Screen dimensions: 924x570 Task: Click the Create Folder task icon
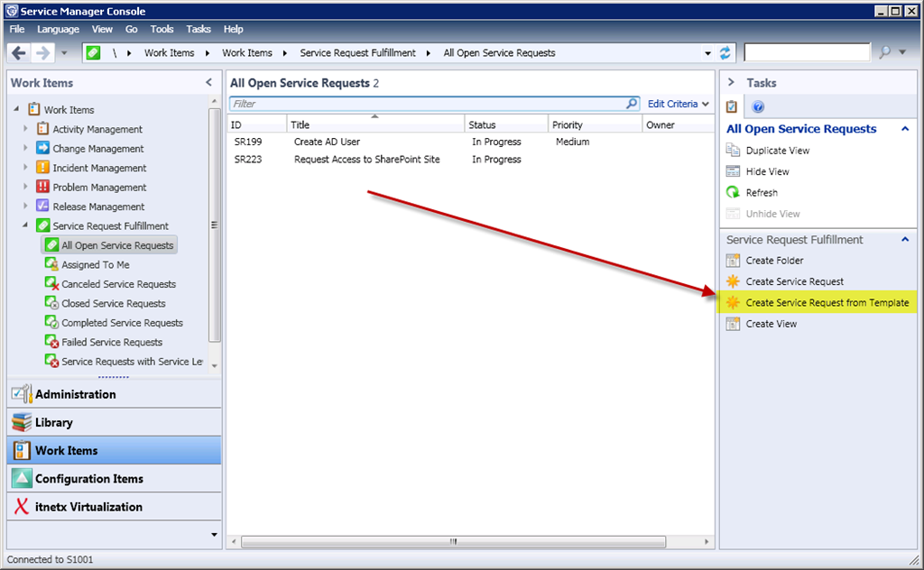pyautogui.click(x=733, y=261)
